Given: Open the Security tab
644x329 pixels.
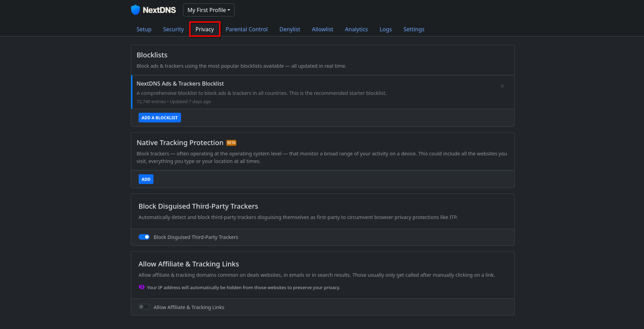Looking at the screenshot, I should 173,29.
